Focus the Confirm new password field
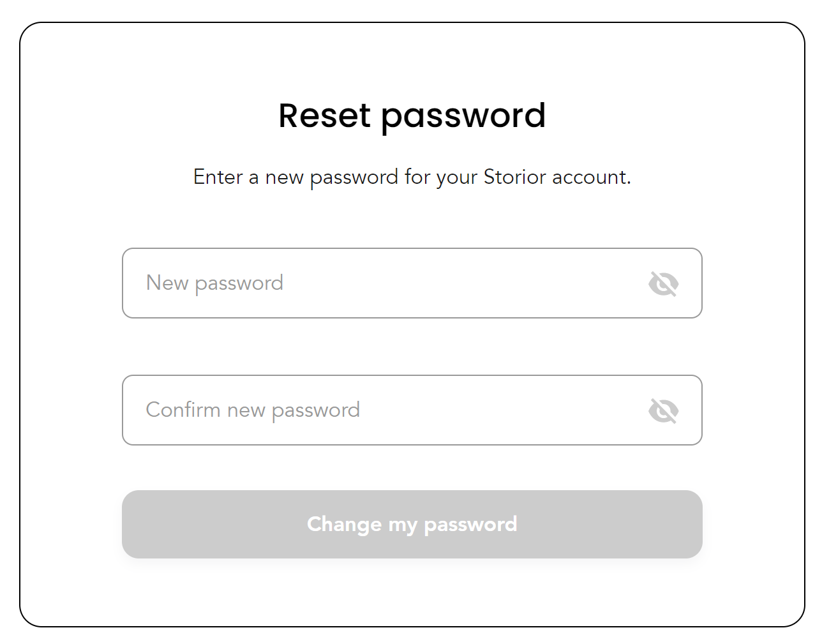The image size is (822, 644). (412, 410)
